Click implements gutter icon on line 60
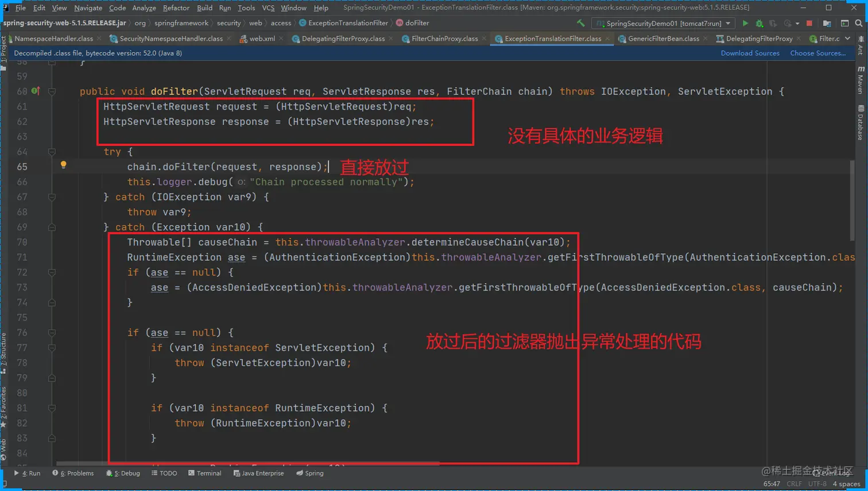Viewport: 868px width, 491px height. tap(35, 91)
